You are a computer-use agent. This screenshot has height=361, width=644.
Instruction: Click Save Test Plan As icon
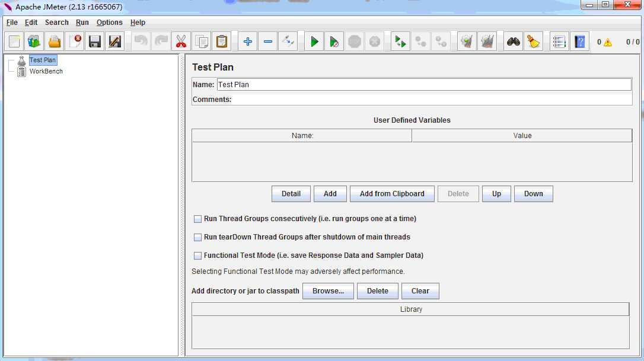pos(115,41)
